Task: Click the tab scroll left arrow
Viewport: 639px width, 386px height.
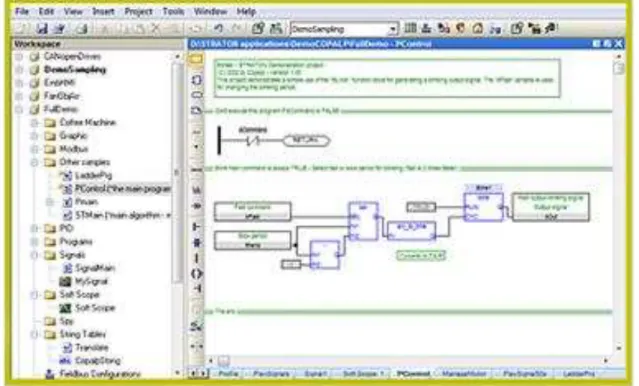Action: tap(193, 373)
